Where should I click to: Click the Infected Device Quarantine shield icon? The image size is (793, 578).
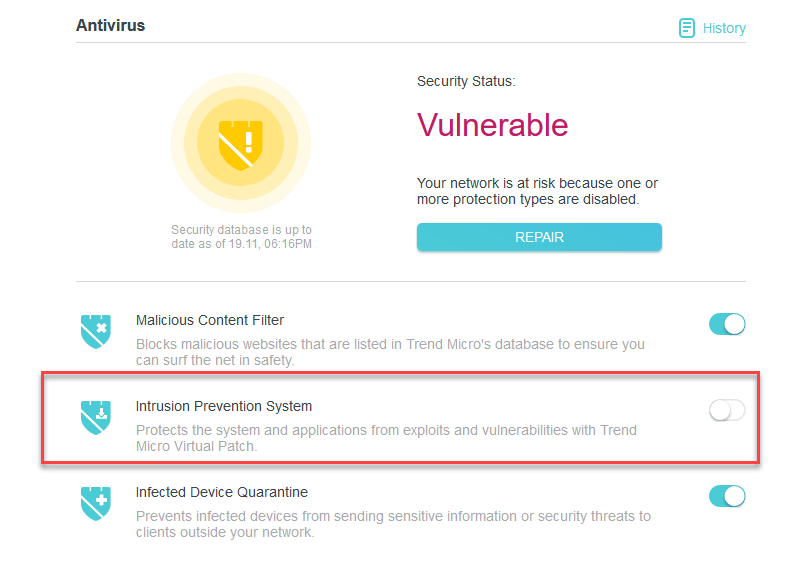[x=96, y=503]
